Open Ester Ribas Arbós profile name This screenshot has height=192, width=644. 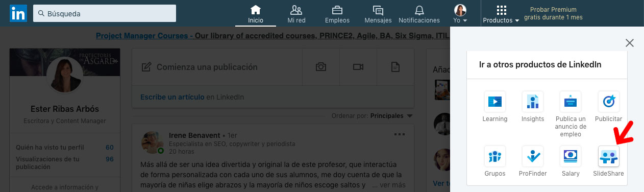[64, 109]
